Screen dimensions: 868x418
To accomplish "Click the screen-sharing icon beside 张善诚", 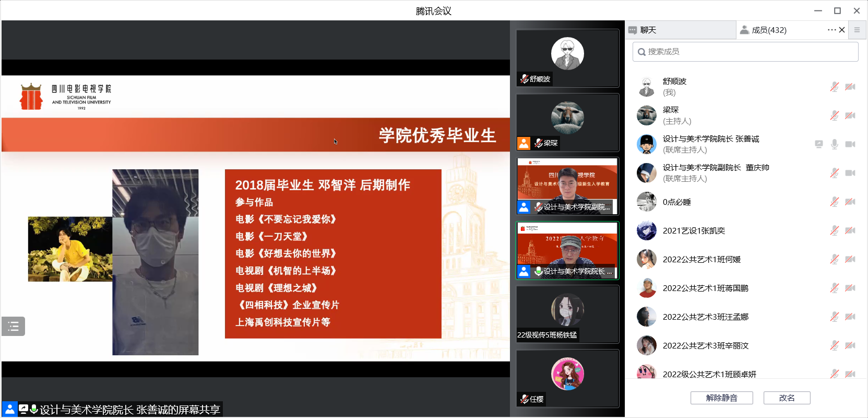I will (819, 144).
